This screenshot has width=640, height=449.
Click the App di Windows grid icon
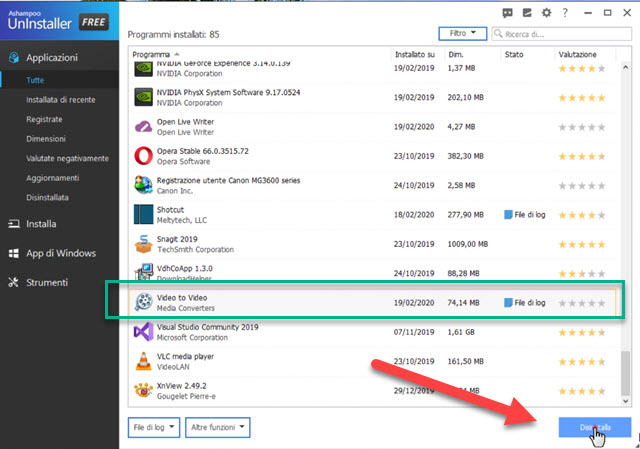click(x=13, y=253)
